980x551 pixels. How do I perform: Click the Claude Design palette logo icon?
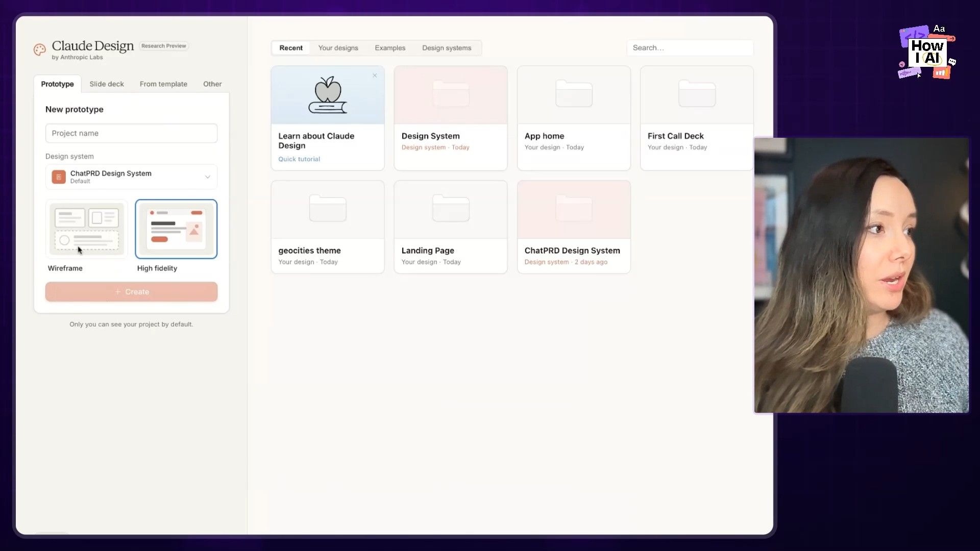pyautogui.click(x=40, y=49)
